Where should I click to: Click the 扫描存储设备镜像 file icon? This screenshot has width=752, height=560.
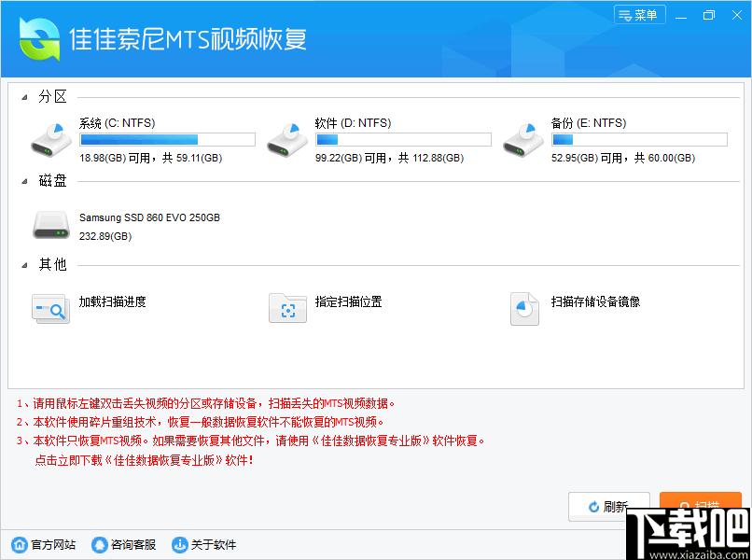click(x=524, y=309)
